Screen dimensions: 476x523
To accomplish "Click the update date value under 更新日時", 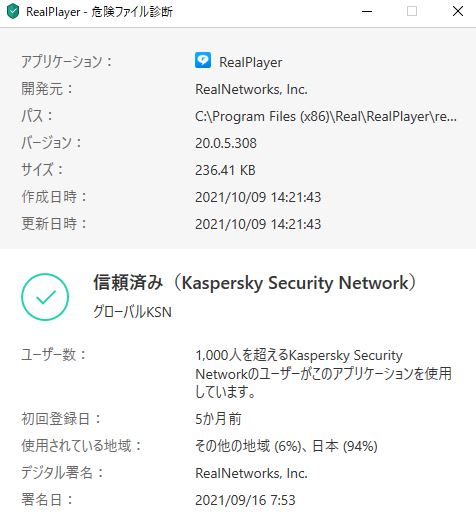I will tap(258, 224).
